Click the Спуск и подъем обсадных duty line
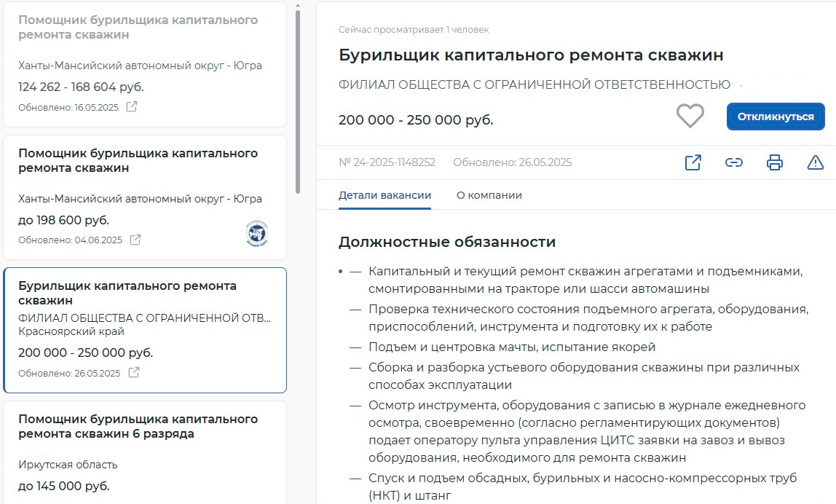836x504 pixels. click(583, 487)
